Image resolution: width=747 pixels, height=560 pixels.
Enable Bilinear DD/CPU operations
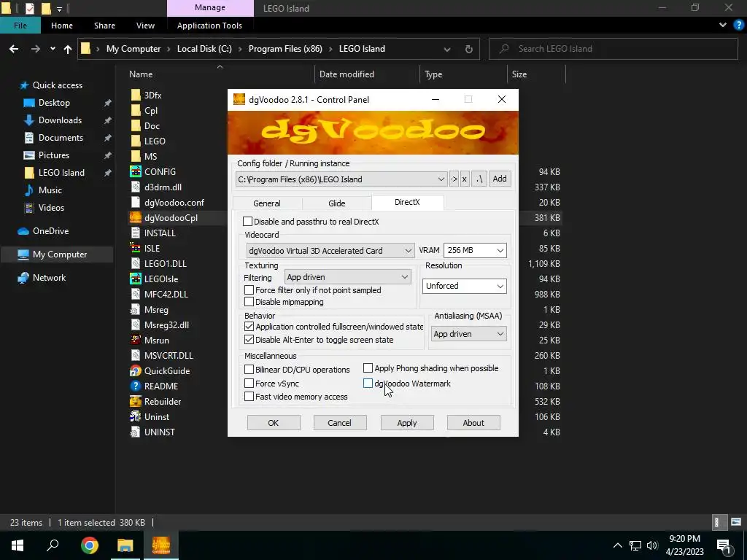[249, 370]
